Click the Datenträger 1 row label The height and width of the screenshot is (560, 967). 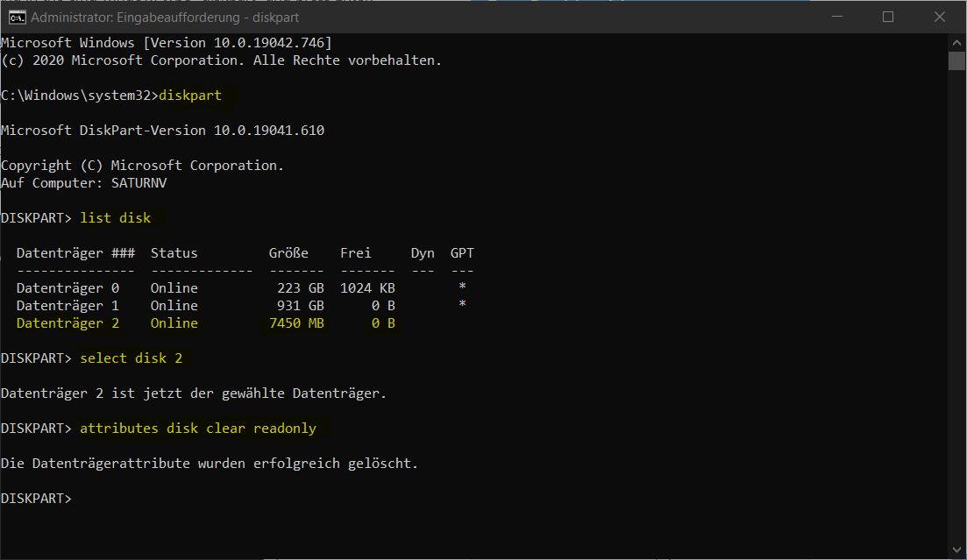[68, 305]
